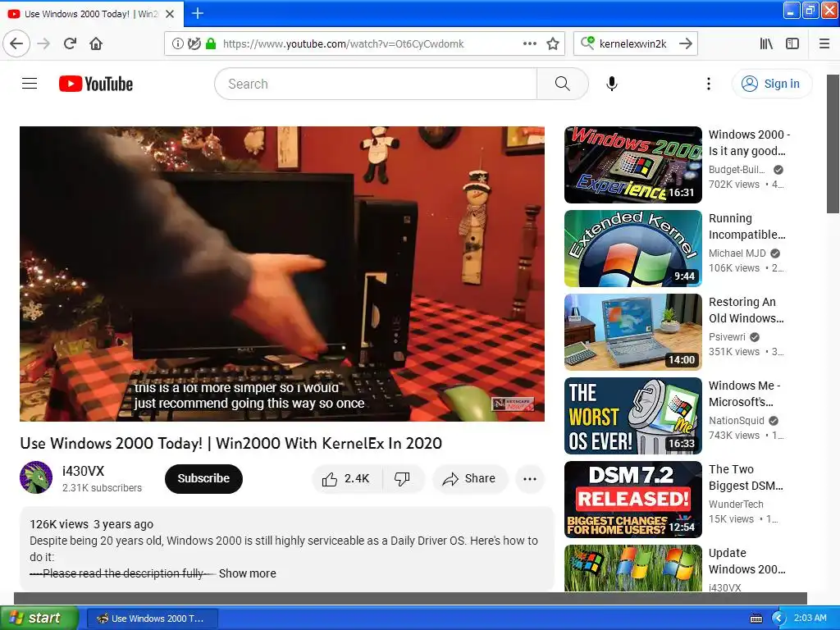Open a new browser tab

(x=197, y=13)
